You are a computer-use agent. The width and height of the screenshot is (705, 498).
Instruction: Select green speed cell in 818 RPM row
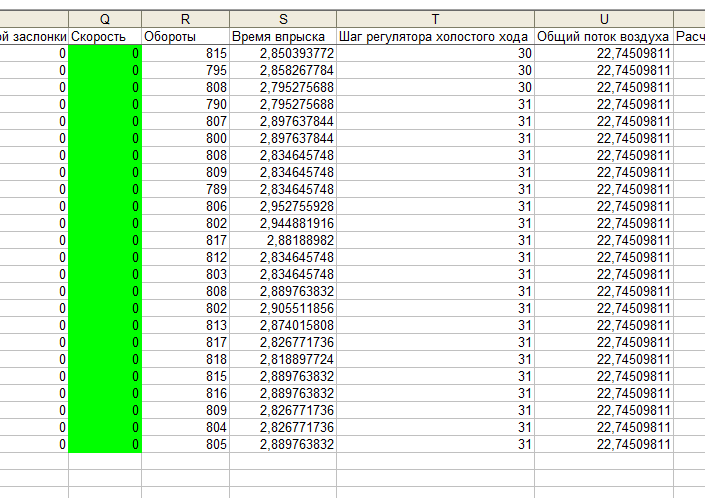(105, 359)
